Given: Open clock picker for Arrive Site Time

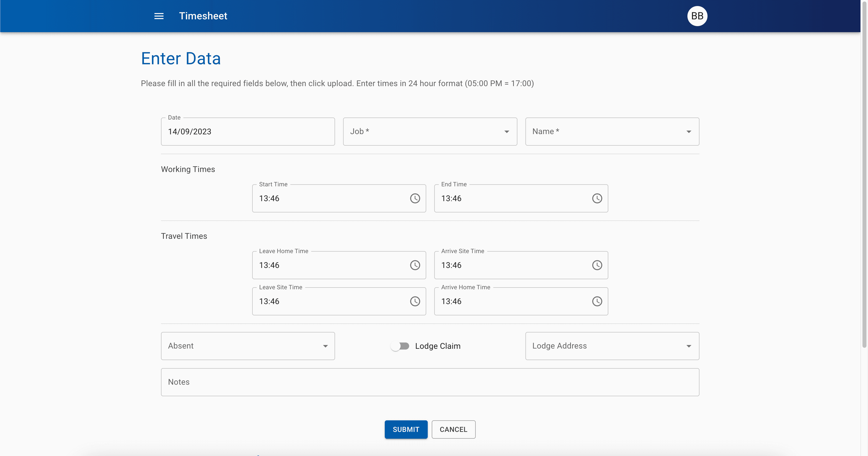Looking at the screenshot, I should [597, 265].
